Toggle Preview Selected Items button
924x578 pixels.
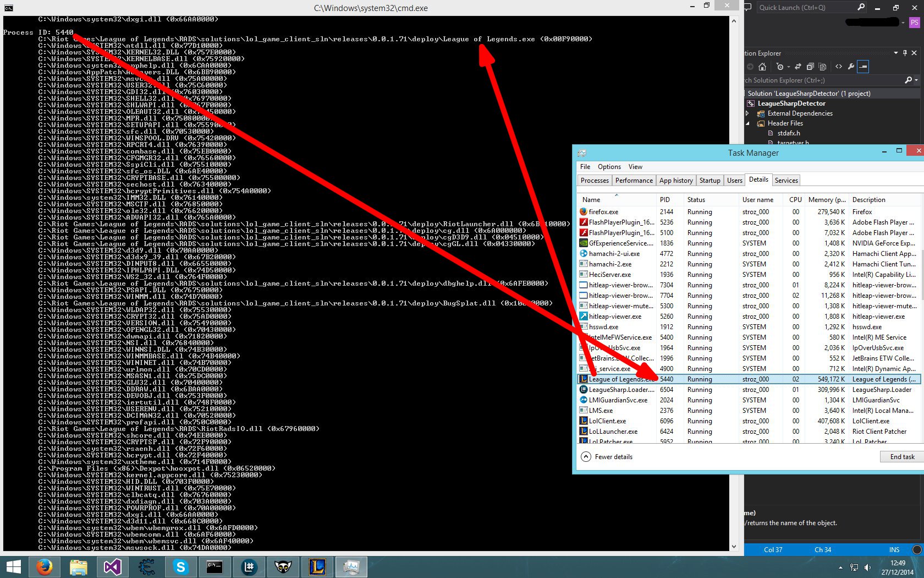click(x=863, y=67)
